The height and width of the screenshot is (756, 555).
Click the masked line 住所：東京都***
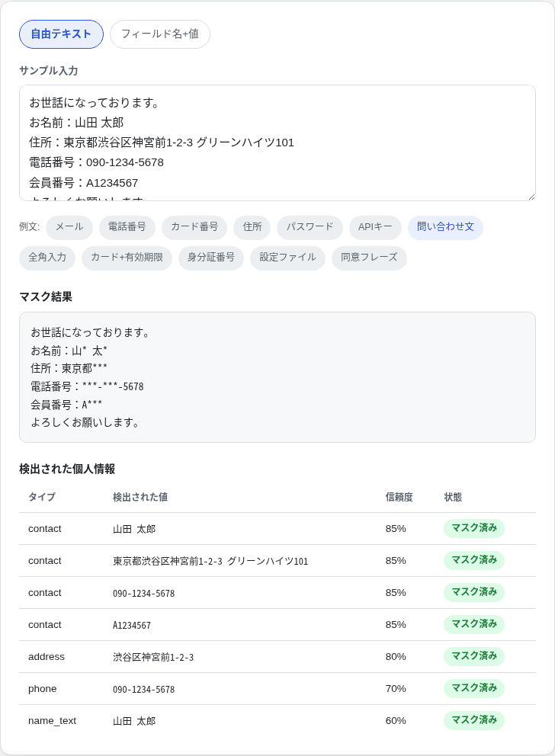(x=69, y=368)
